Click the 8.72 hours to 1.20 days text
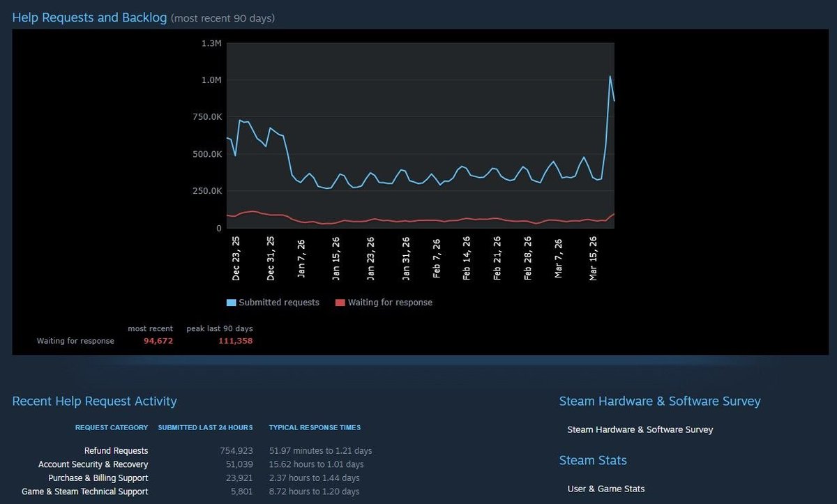 click(315, 491)
